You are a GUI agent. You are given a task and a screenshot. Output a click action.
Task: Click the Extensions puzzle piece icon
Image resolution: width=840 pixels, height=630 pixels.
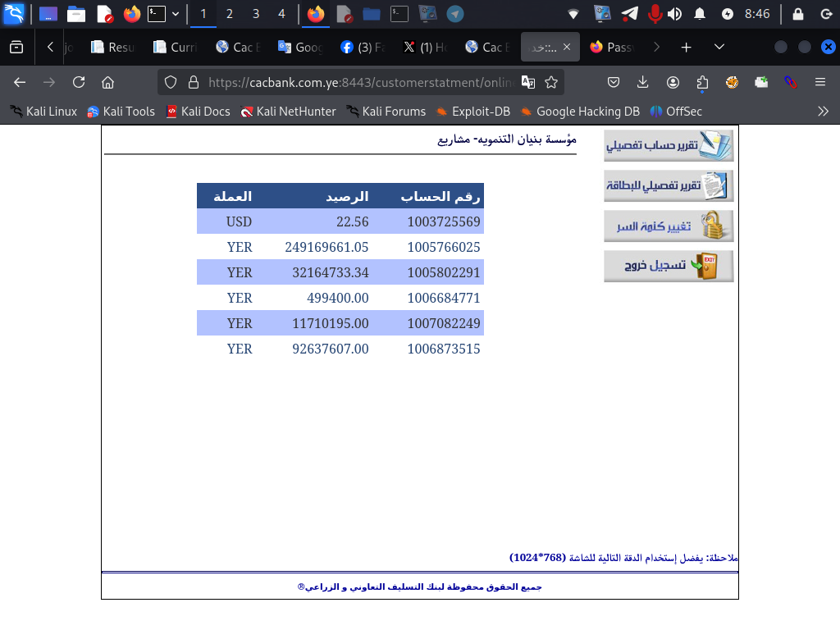(x=702, y=81)
